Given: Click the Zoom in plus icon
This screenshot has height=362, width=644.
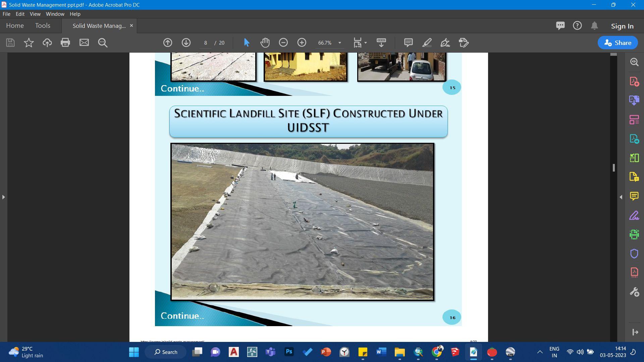Looking at the screenshot, I should click(x=302, y=43).
